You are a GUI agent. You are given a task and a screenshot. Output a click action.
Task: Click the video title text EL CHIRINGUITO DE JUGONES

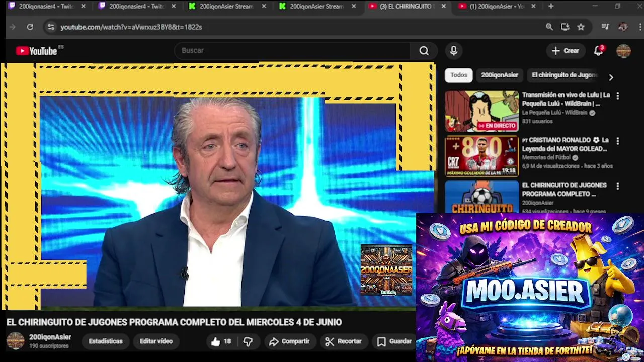coord(174,322)
